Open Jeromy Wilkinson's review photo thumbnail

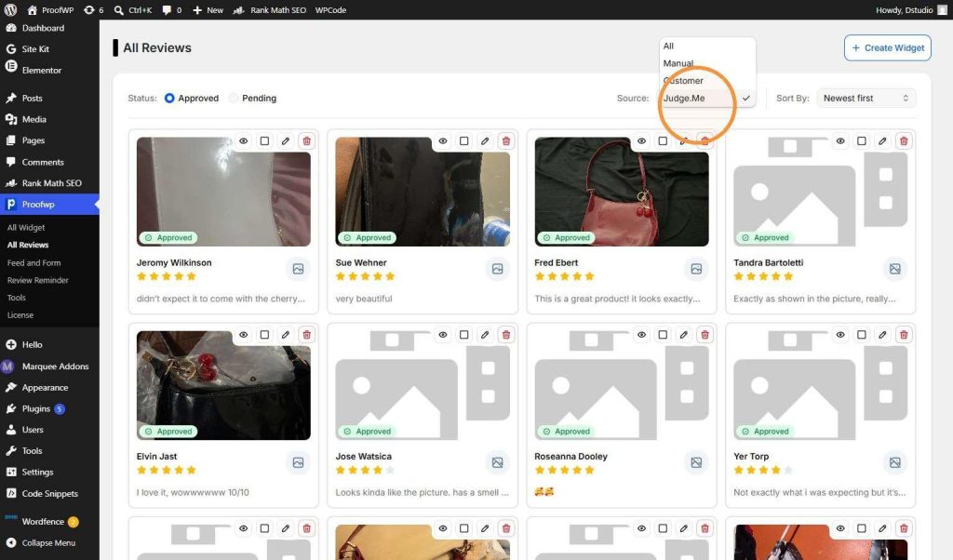tap(223, 192)
